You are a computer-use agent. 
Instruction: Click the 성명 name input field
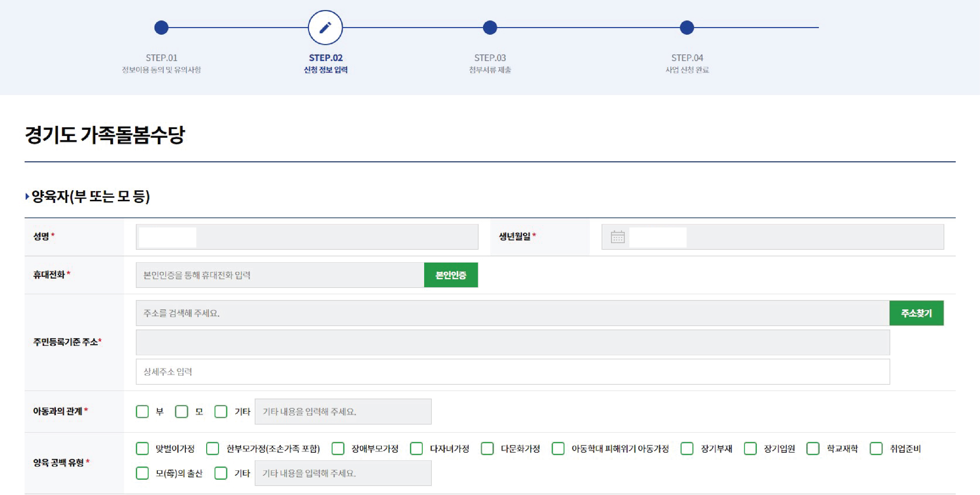pyautogui.click(x=307, y=237)
